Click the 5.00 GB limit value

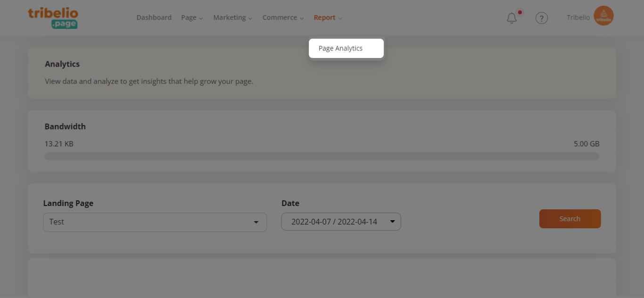pos(586,144)
